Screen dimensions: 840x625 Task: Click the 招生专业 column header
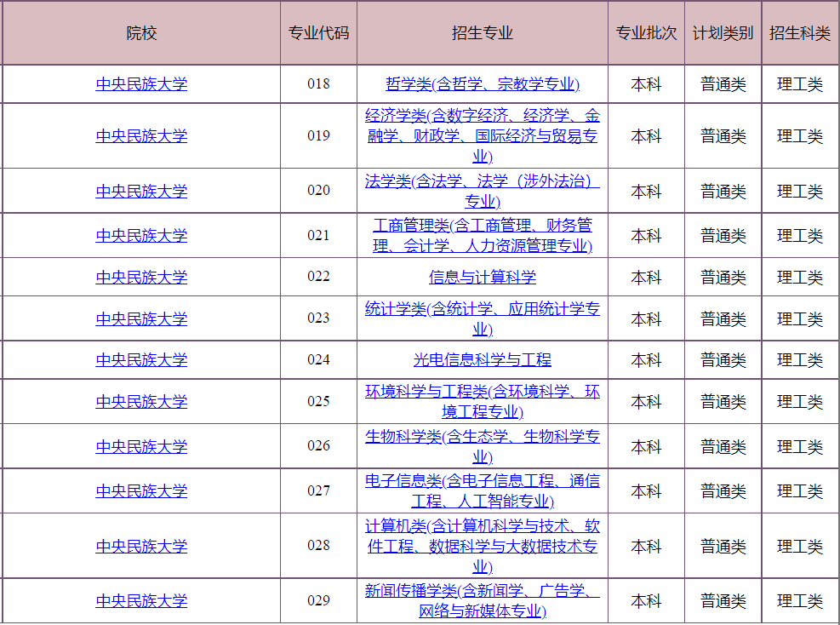tap(483, 33)
